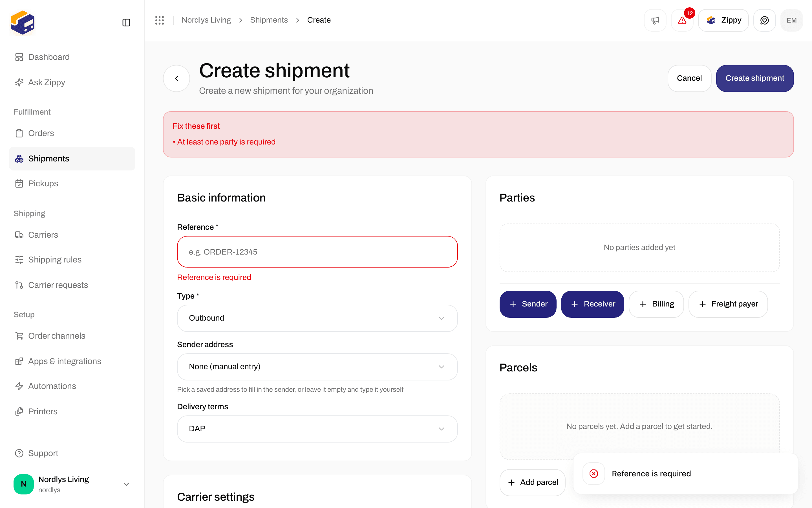The image size is (812, 508).
Task: Add a Freight payer party
Action: (x=728, y=304)
